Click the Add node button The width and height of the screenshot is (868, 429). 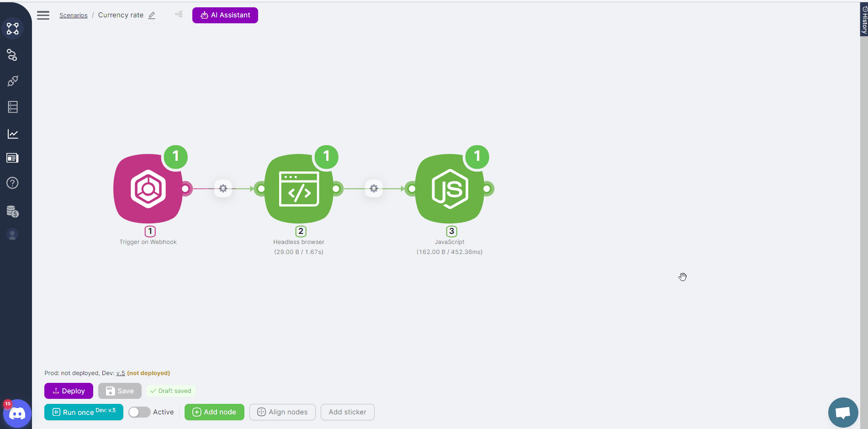pos(214,412)
